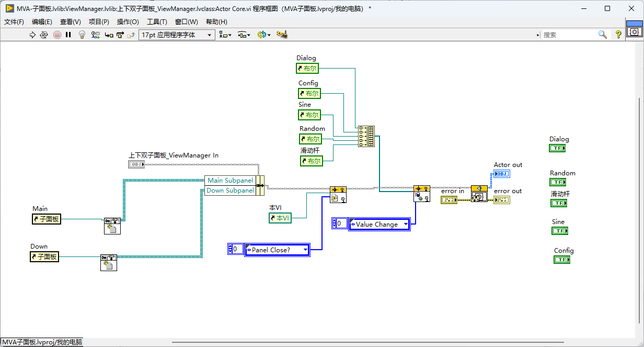Open the 文件(F) menu
This screenshot has height=347, width=644.
click(x=14, y=21)
